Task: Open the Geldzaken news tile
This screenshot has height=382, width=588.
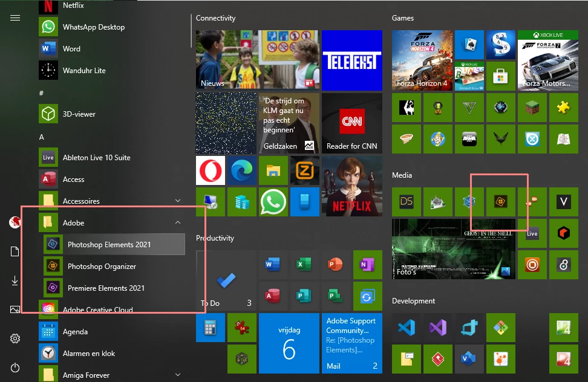Action: coord(289,123)
